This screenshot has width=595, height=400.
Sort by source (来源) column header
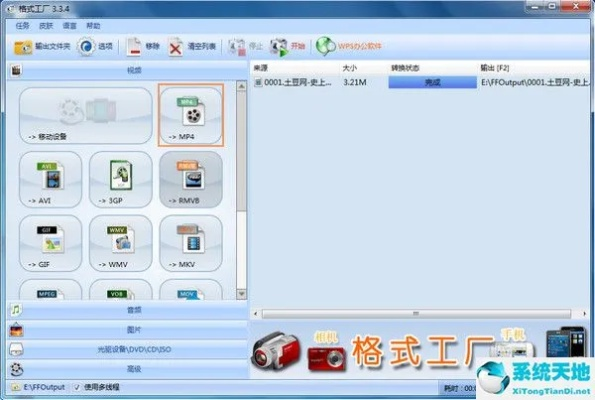(296, 68)
